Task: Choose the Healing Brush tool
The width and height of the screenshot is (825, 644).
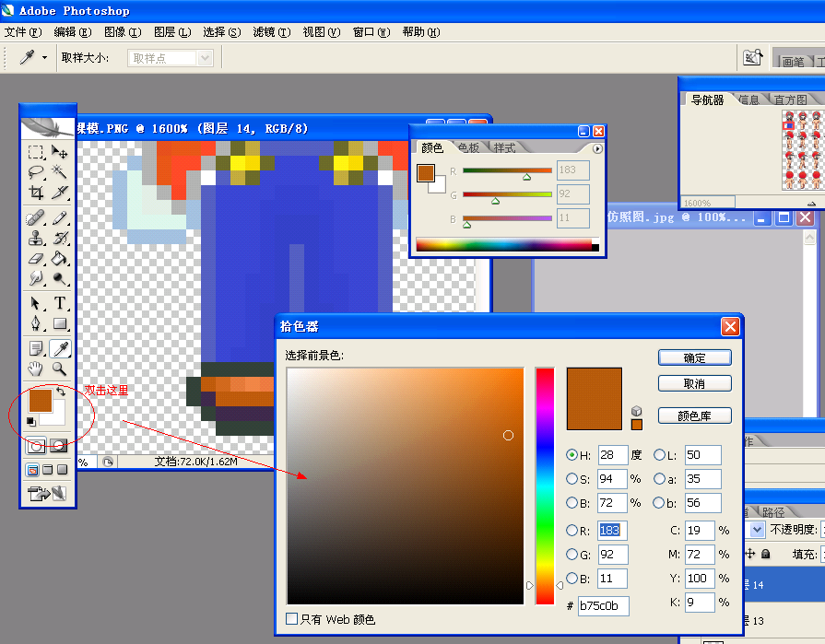Action: click(x=35, y=217)
